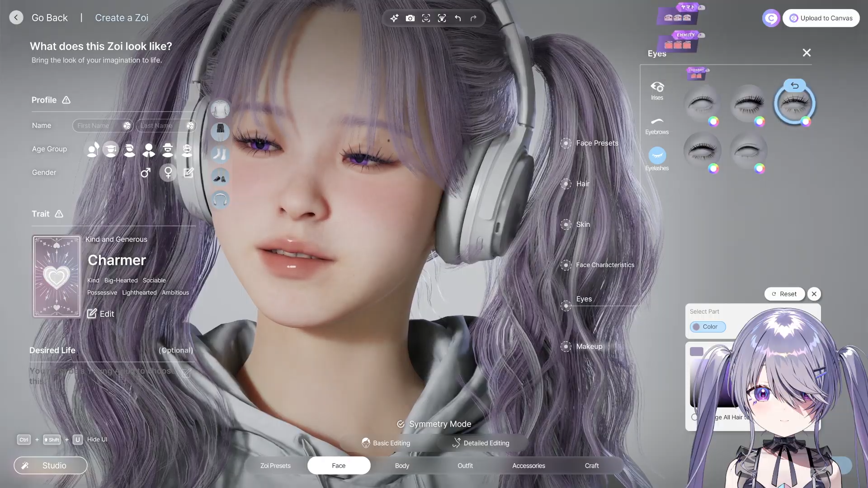Viewport: 868px width, 488px height.
Task: Select the first eyelash style thumbnail
Action: point(702,103)
